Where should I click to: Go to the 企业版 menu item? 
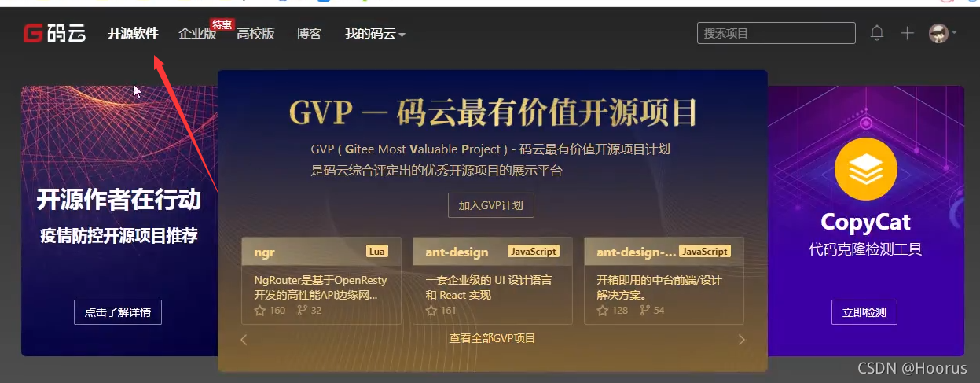[x=197, y=34]
